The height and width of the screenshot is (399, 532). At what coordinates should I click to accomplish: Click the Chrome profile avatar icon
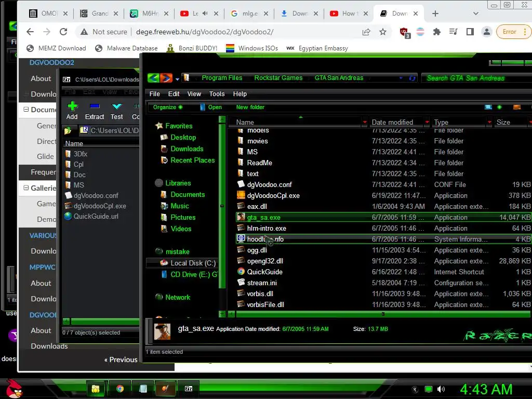[x=486, y=32]
